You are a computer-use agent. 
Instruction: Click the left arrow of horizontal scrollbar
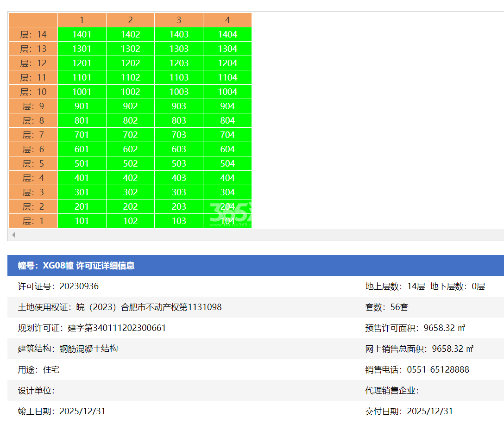(13, 235)
